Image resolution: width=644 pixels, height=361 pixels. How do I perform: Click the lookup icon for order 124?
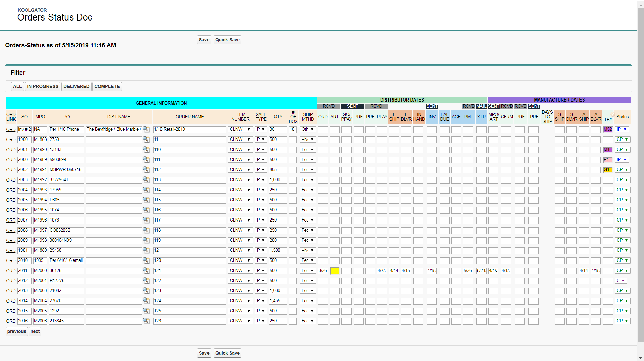click(x=146, y=300)
